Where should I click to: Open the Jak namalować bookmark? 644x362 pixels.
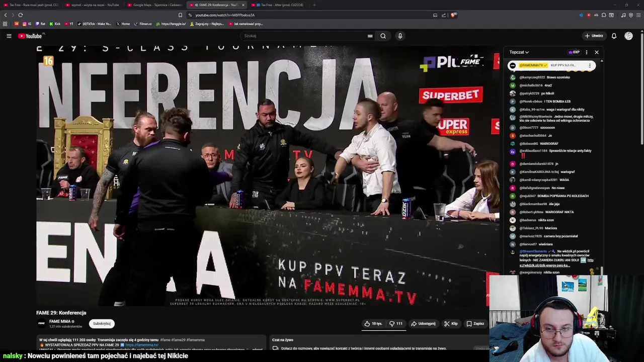(x=246, y=24)
